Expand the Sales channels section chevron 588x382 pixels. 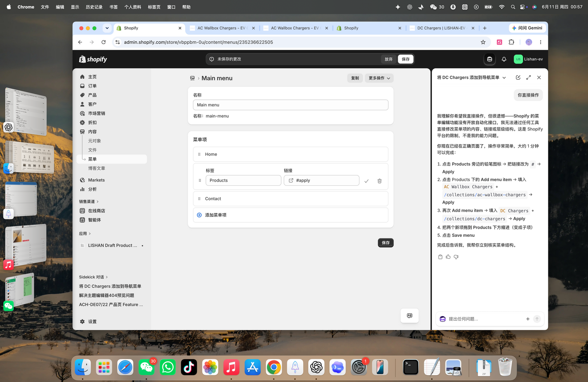(x=97, y=202)
